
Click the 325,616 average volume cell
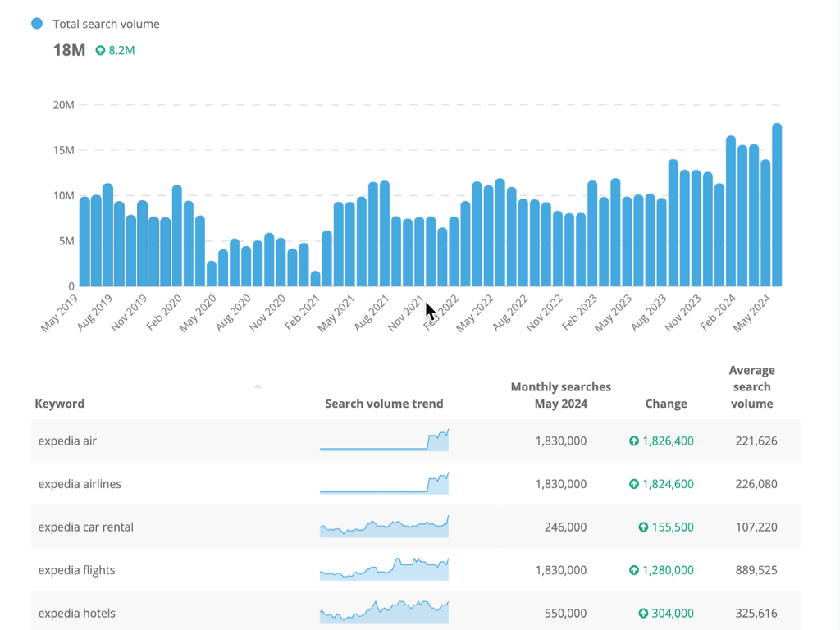[x=756, y=614]
